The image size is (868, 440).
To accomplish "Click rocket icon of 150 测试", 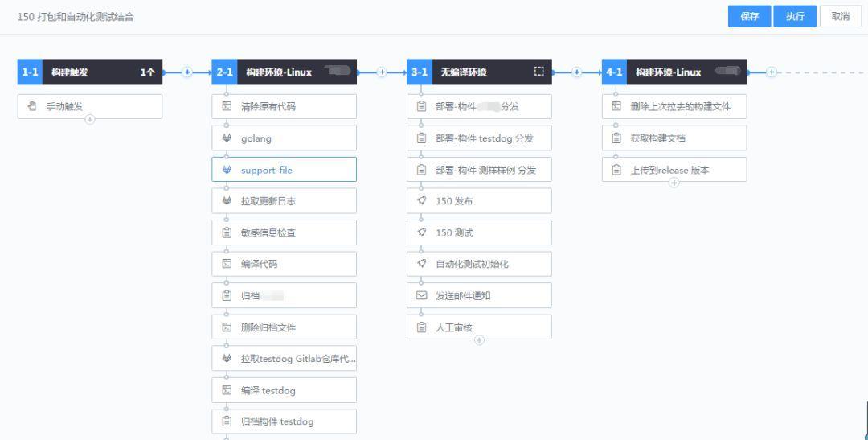I will pos(421,232).
